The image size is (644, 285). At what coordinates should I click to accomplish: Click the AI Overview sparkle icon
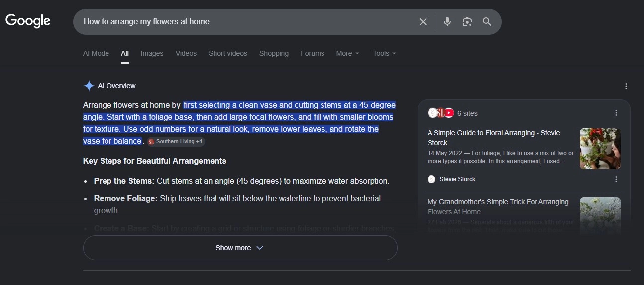click(89, 86)
